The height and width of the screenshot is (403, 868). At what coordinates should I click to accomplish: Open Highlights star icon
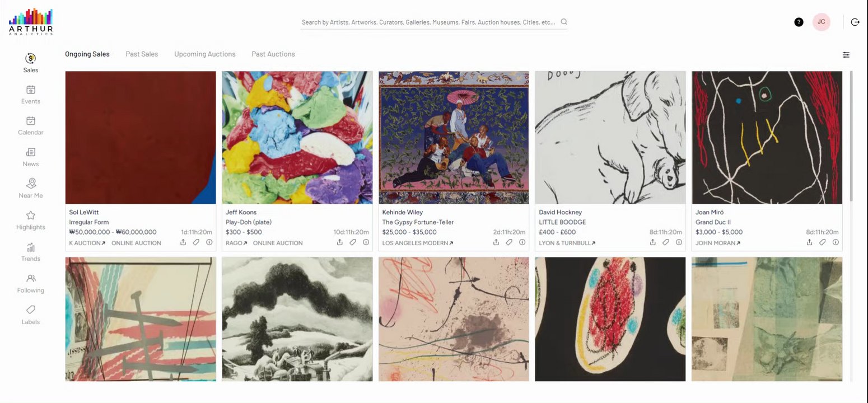coord(31,215)
